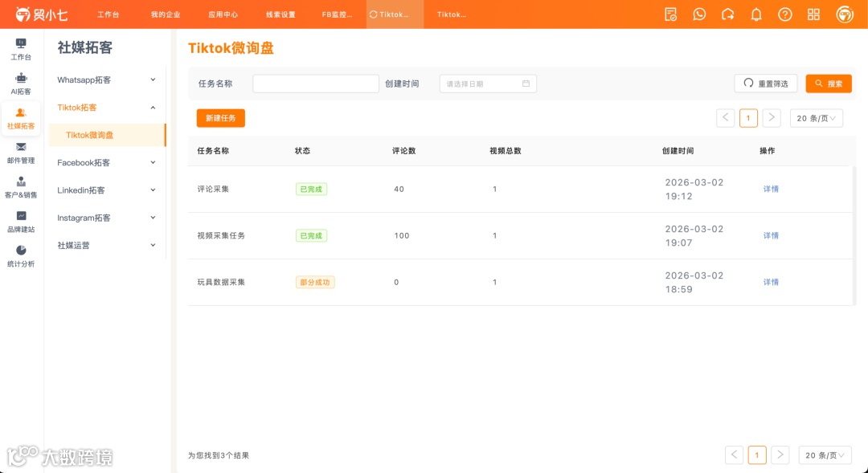
Task: Switch to 我的企业 top tab
Action: [x=166, y=14]
